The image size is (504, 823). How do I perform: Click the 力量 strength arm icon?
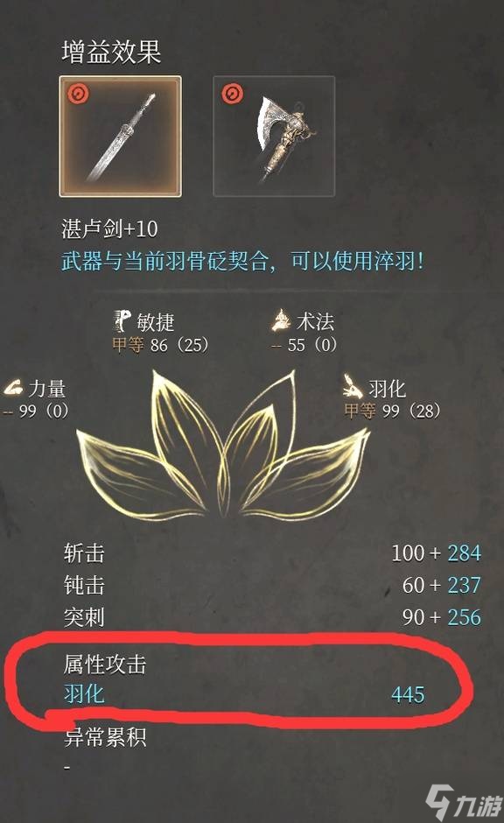pos(13,389)
